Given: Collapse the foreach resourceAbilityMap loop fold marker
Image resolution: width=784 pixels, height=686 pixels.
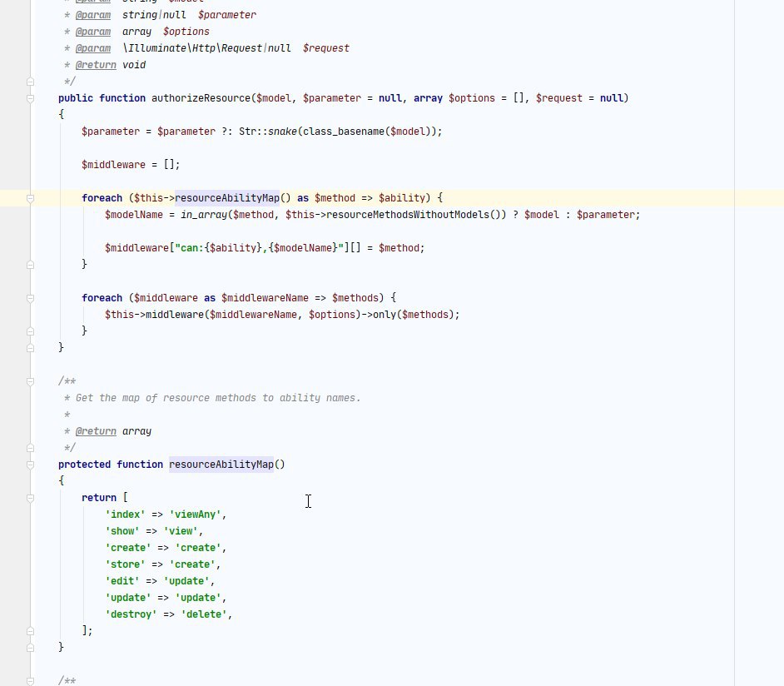Looking at the screenshot, I should 30,198.
